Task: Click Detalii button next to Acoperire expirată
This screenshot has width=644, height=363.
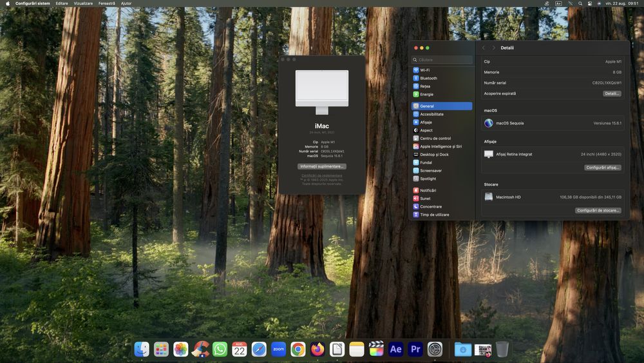Action: 612,93
